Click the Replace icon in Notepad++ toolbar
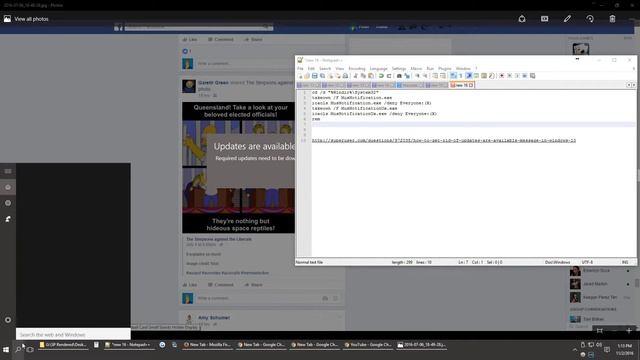Screen dimensions: 640x360 click(407, 76)
